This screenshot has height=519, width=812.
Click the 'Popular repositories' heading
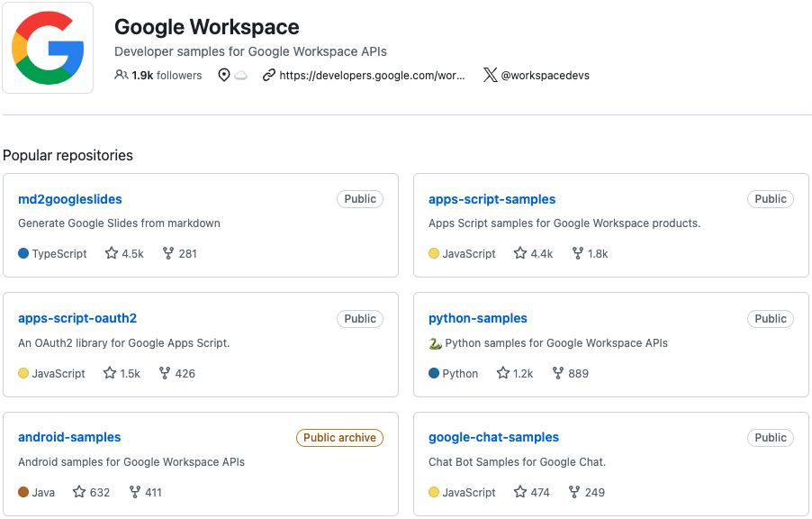point(68,155)
